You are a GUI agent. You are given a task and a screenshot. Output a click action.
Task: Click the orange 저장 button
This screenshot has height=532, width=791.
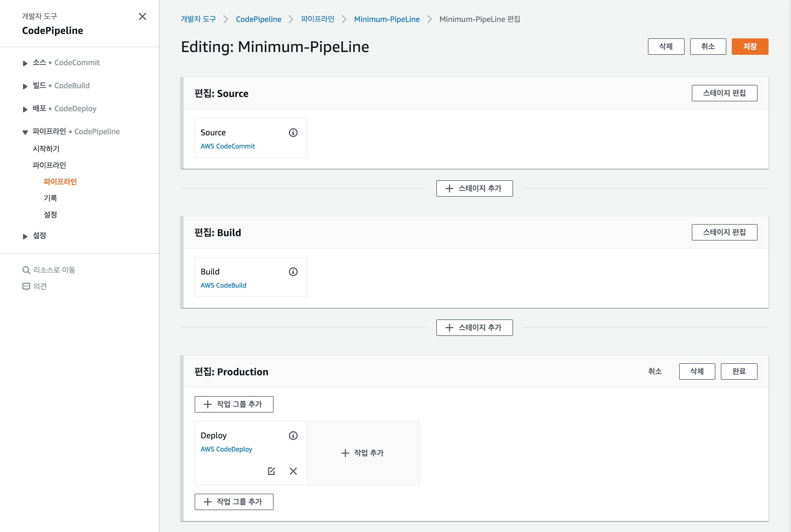click(x=750, y=47)
